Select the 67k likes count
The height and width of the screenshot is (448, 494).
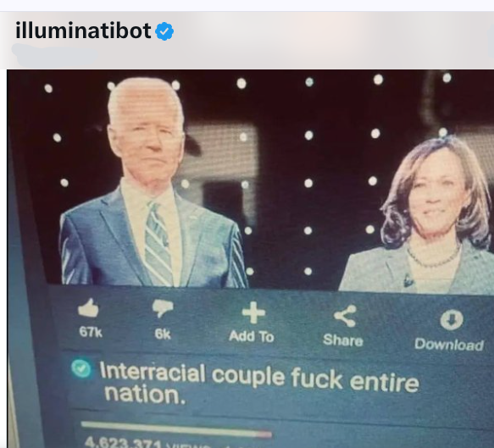tap(91, 332)
